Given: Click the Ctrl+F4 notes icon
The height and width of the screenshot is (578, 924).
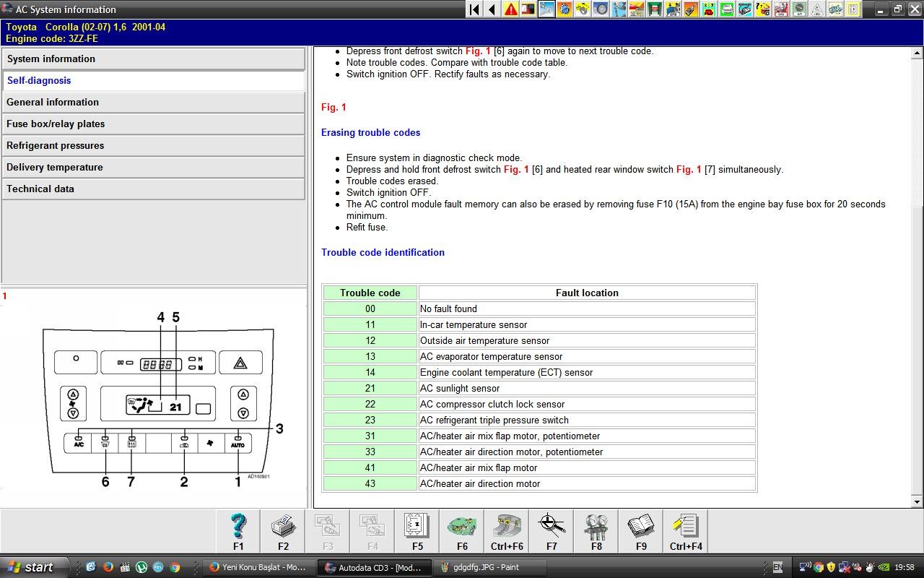Looking at the screenshot, I should [686, 531].
